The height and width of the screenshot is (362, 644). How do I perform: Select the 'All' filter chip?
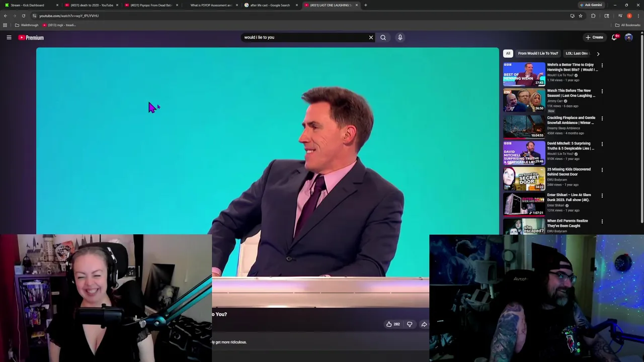(508, 53)
